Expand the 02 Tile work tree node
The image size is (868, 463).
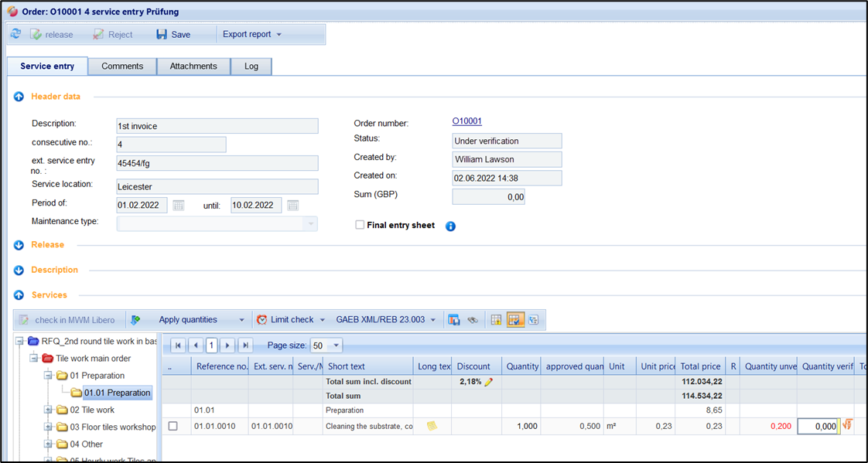click(x=49, y=410)
